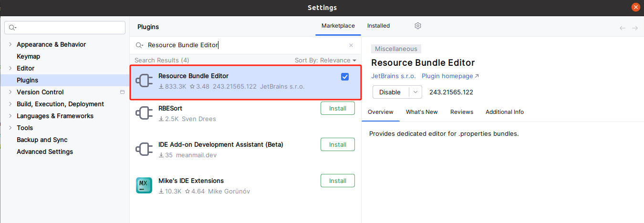
Task: Clear the plugin search field text
Action: click(351, 45)
